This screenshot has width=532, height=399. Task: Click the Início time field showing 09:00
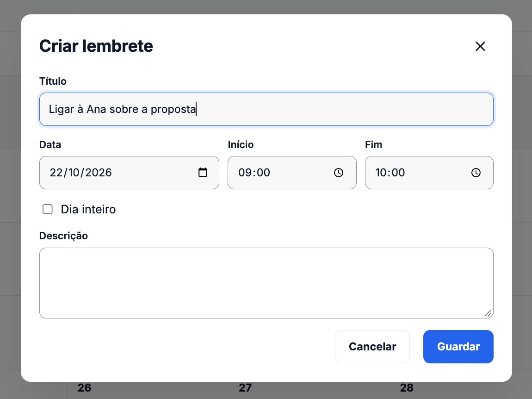[292, 173]
